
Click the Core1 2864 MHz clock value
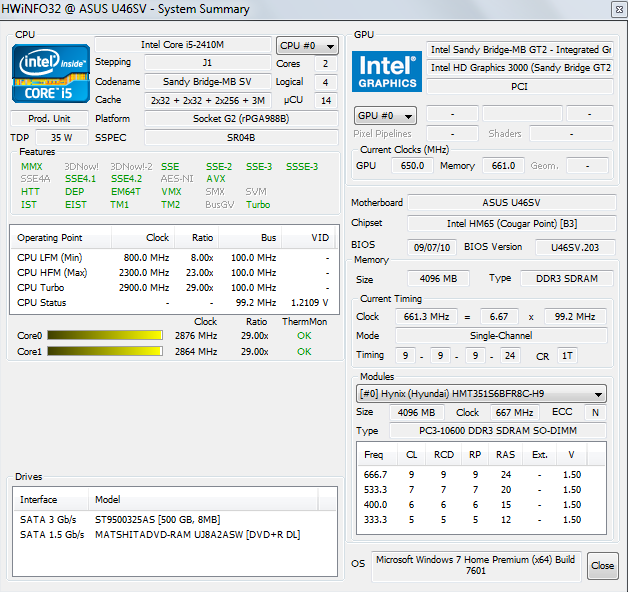pyautogui.click(x=196, y=352)
